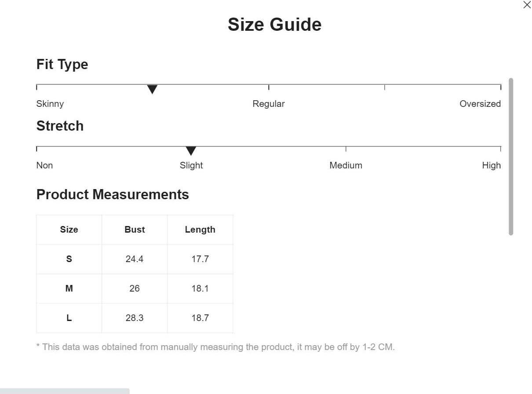532x394 pixels.
Task: Select the M size row header
Action: [x=69, y=288]
